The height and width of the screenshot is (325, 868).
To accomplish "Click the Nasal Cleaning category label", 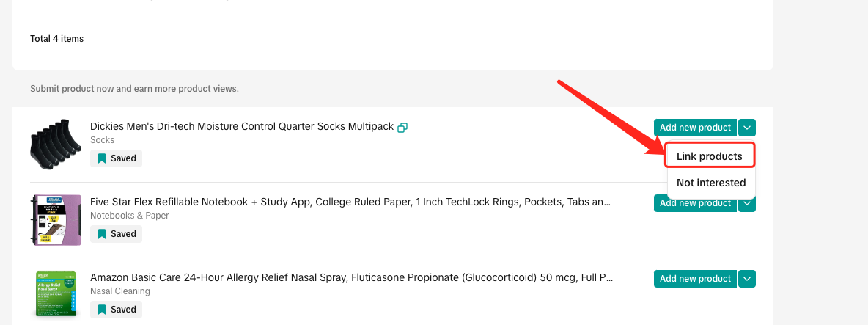I will tap(119, 291).
